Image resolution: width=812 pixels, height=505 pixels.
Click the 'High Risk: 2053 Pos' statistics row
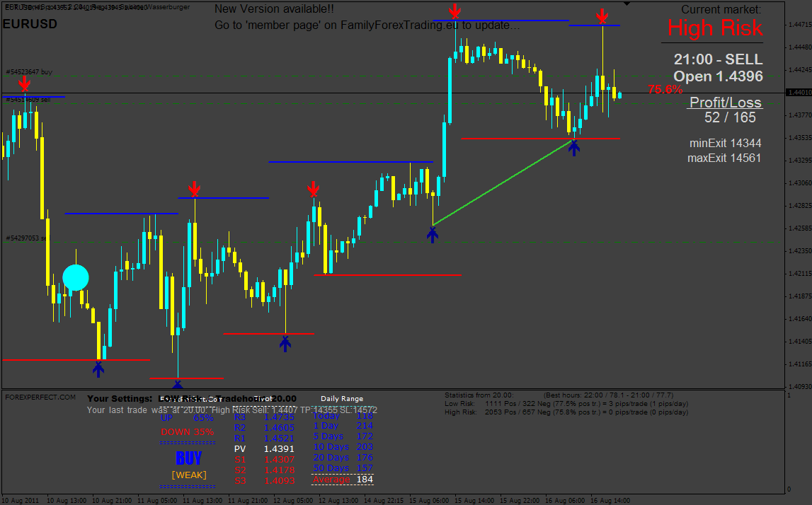click(x=566, y=412)
